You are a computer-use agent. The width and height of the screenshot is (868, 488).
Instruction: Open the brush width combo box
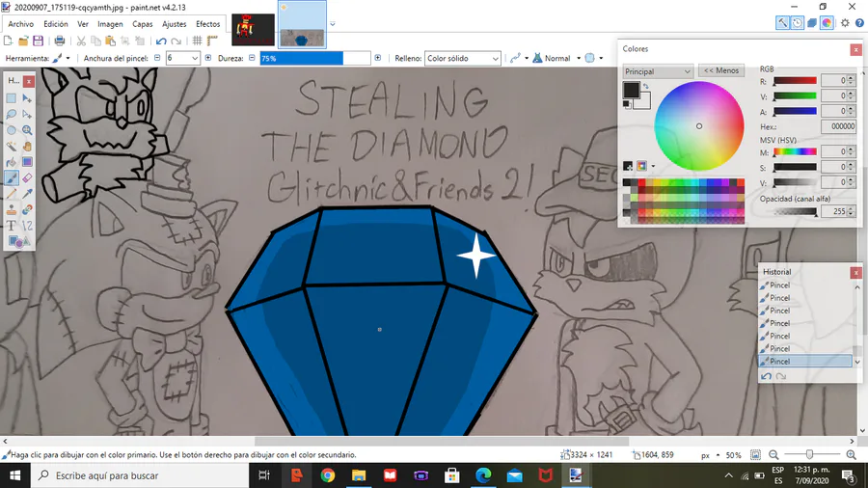182,58
